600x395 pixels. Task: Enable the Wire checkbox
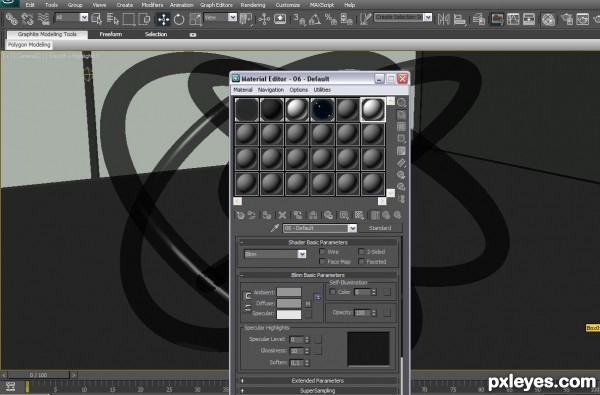tap(322, 251)
